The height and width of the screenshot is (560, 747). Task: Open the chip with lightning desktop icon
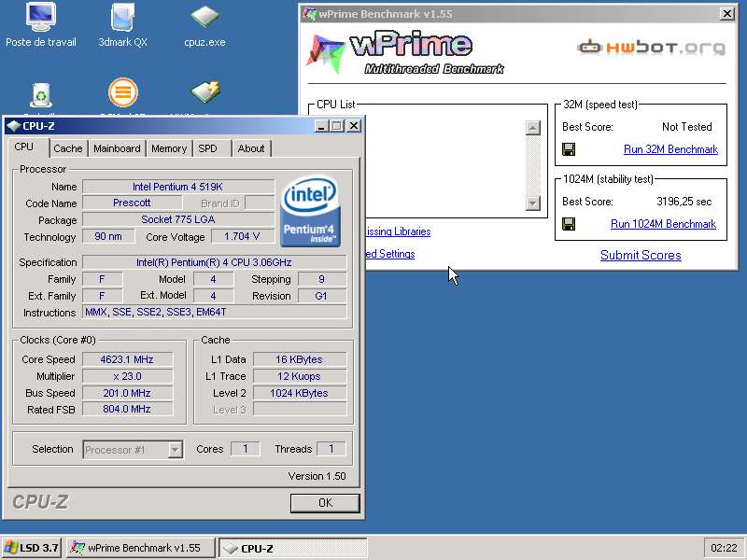pos(205,92)
